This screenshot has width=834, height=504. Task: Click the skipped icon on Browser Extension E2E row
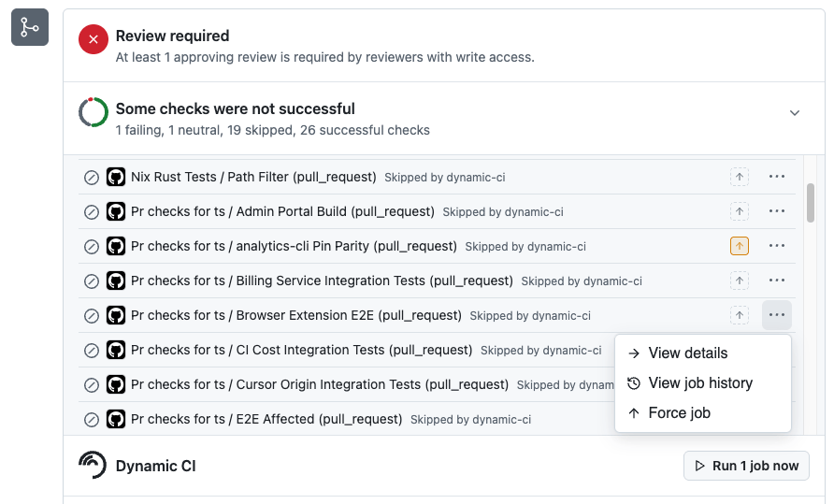click(92, 316)
